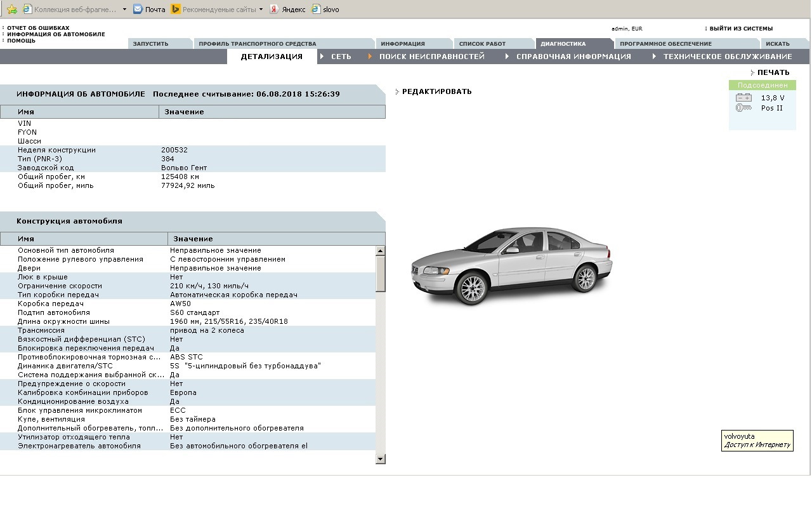
Task: Select the Тип (PNR-3) row
Action: click(x=193, y=159)
